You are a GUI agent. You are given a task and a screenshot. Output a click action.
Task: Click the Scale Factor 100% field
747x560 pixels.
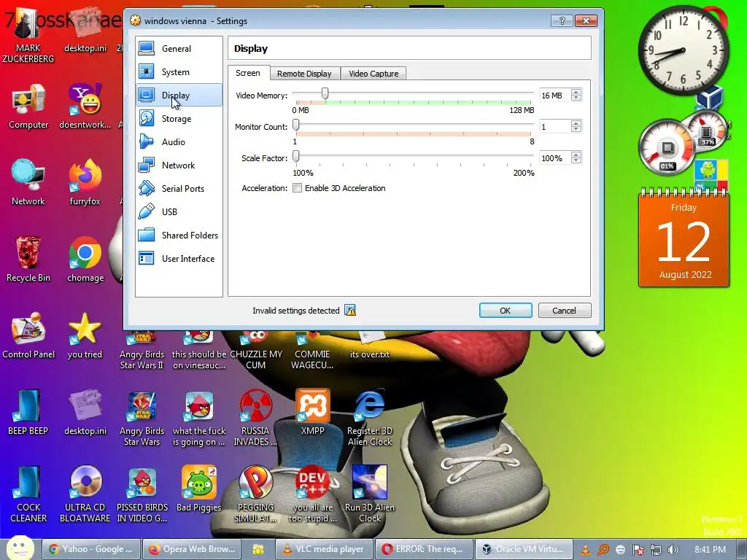pos(555,158)
